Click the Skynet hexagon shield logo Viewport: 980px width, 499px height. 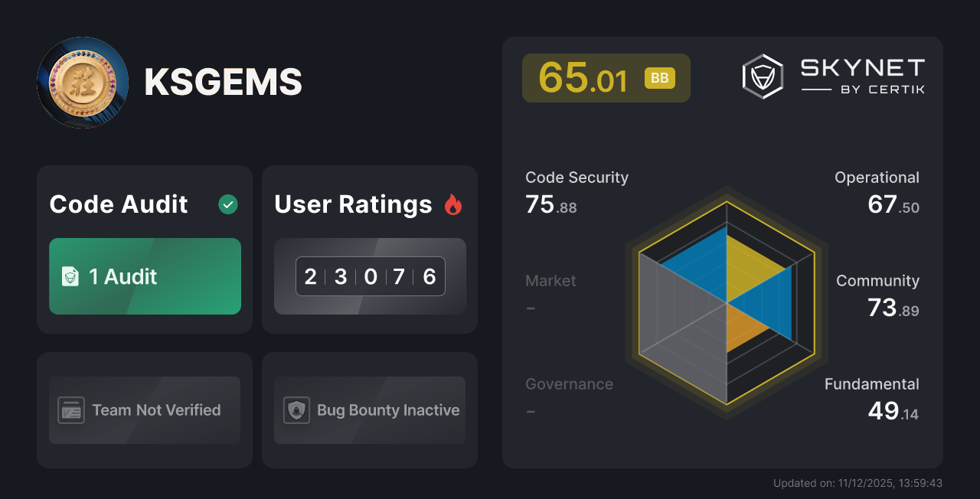(761, 75)
